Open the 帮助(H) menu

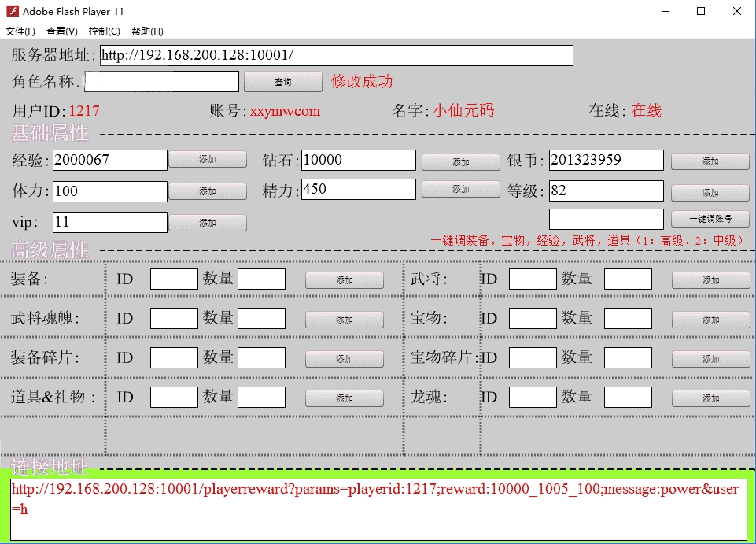coord(147,31)
